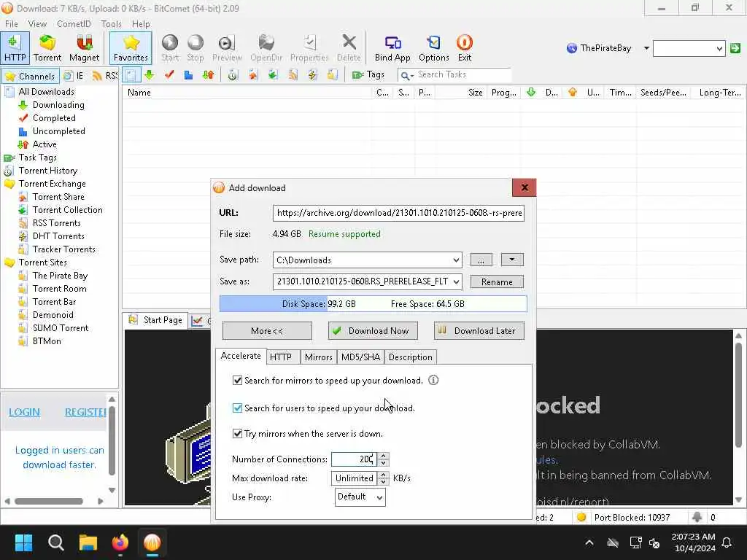
Task: Switch to the Mirrors tab
Action: (x=318, y=357)
